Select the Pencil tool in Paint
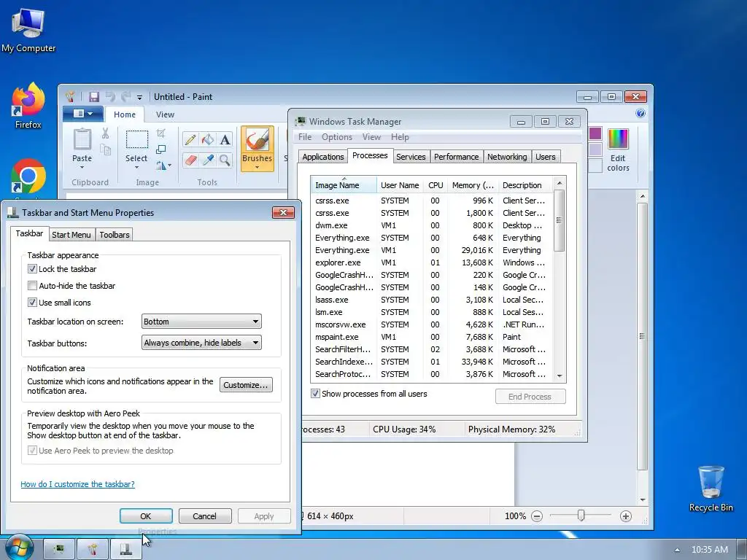The height and width of the screenshot is (560, 747). [x=190, y=139]
